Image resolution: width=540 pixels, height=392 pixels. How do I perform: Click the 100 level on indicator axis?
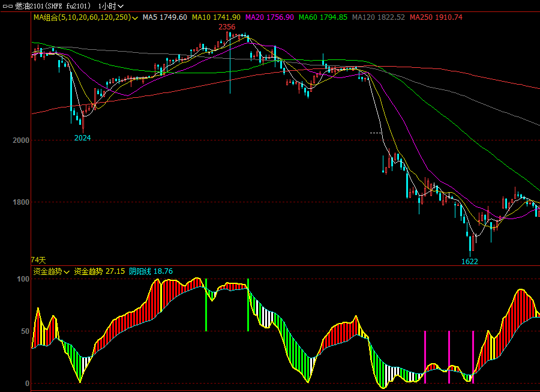coord(23,279)
